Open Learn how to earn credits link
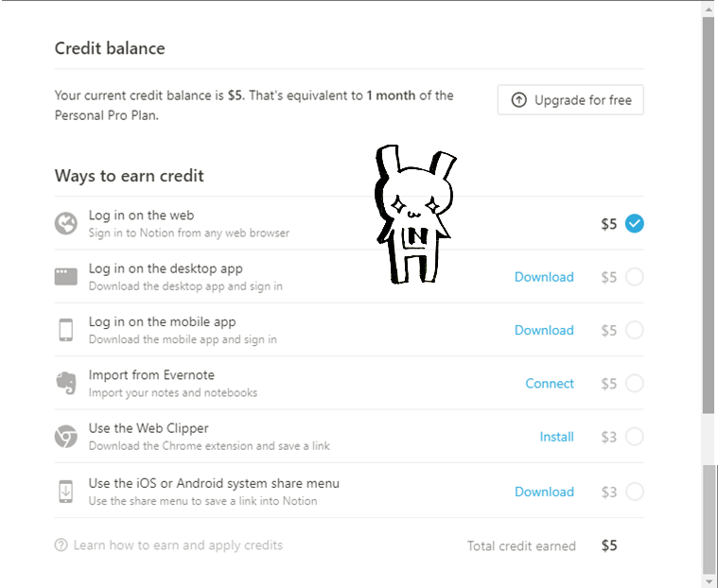718x588 pixels. [x=178, y=545]
